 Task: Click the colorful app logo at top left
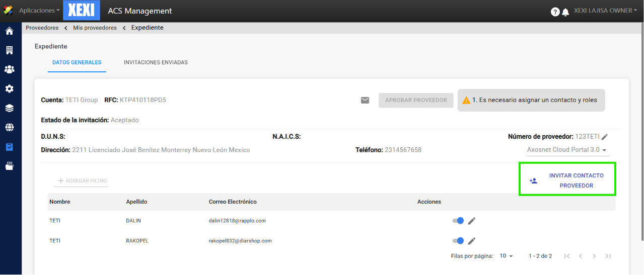pyautogui.click(x=8, y=11)
